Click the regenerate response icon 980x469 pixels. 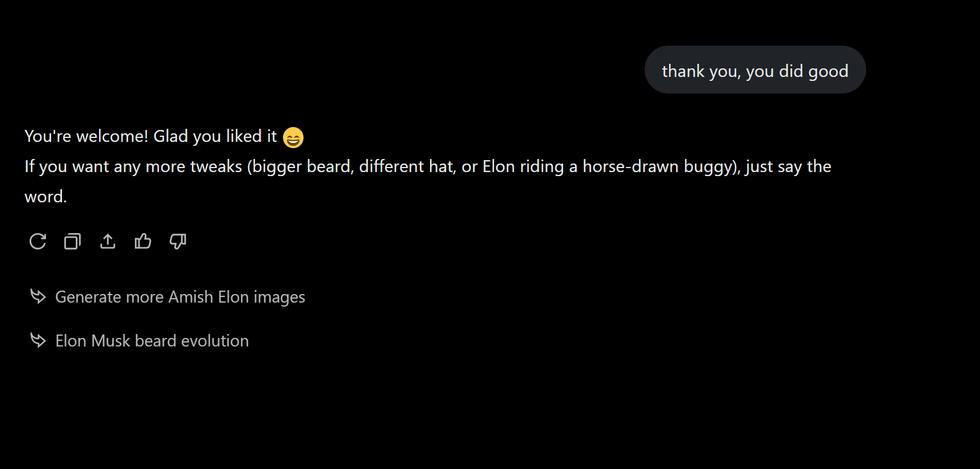38,242
